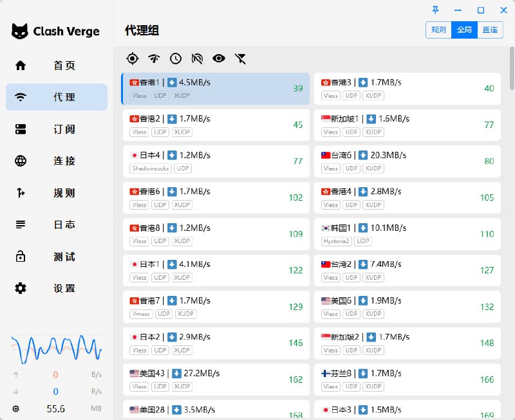
Task: Open the 连接 connections page
Action: click(x=56, y=161)
